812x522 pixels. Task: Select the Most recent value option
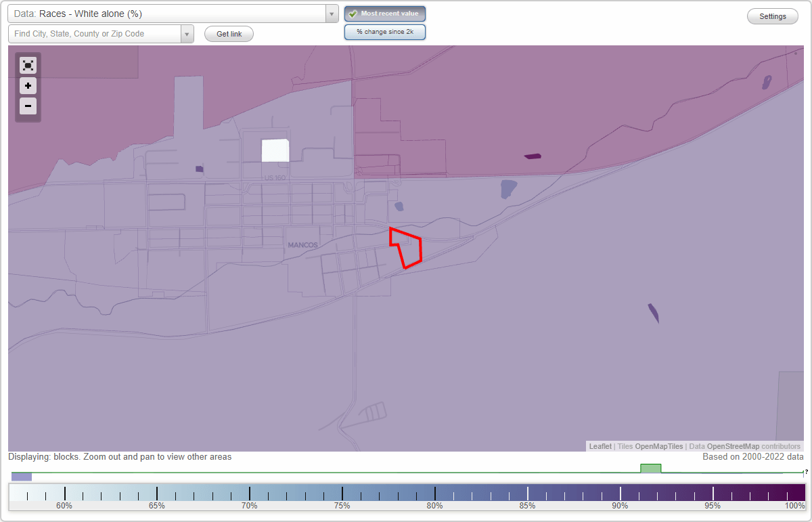pyautogui.click(x=385, y=14)
